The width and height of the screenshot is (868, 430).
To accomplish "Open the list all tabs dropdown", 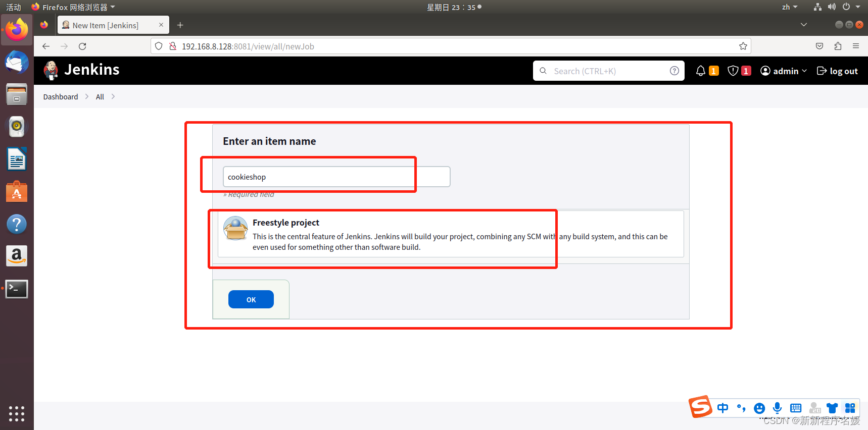I will [804, 25].
